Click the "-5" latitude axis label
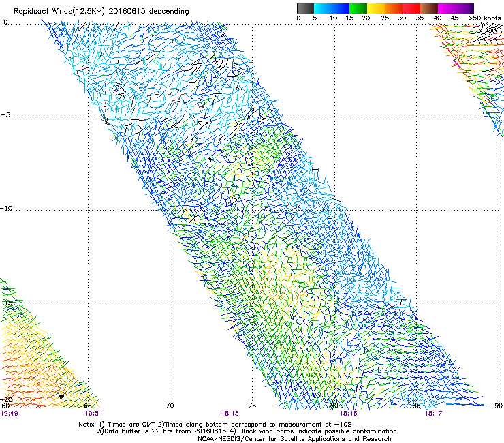The image size is (504, 443). point(5,115)
